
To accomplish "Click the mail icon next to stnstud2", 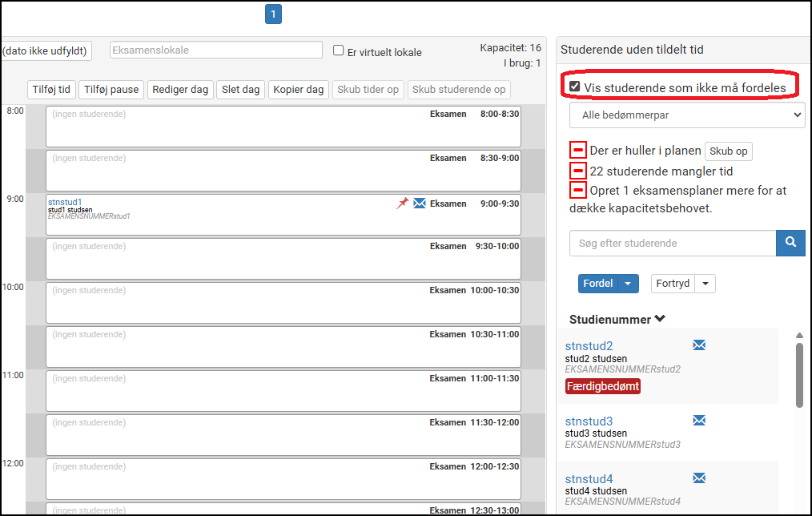I will [699, 345].
